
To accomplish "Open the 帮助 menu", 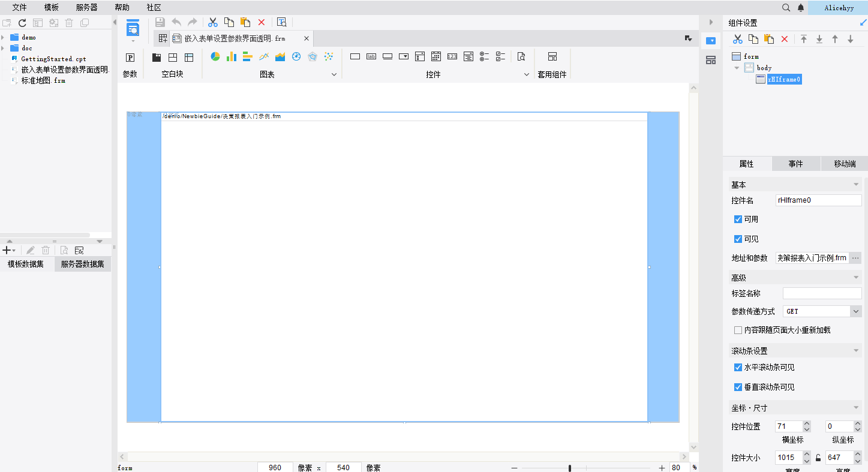I will click(122, 8).
